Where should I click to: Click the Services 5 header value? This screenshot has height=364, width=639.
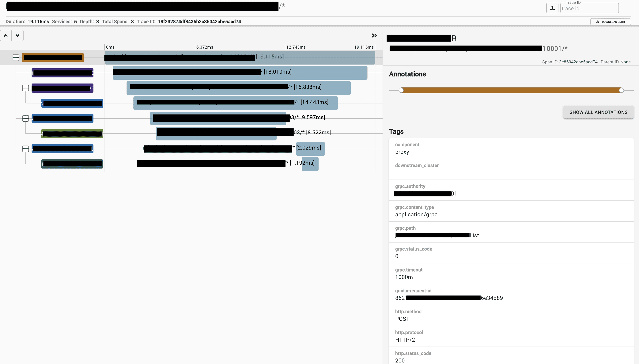[75, 22]
